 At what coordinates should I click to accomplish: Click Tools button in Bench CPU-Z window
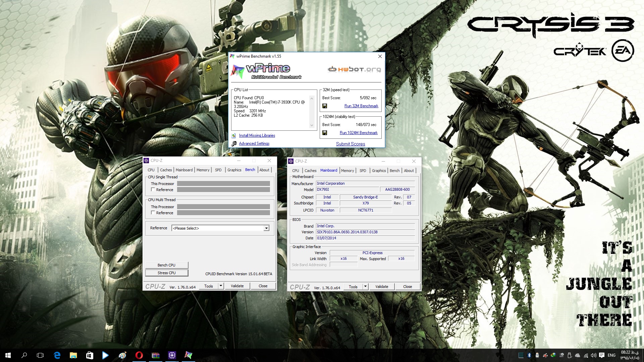click(x=209, y=286)
